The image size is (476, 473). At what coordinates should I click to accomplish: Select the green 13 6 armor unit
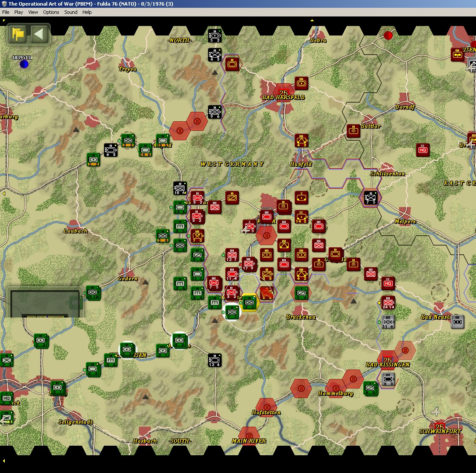point(180,207)
